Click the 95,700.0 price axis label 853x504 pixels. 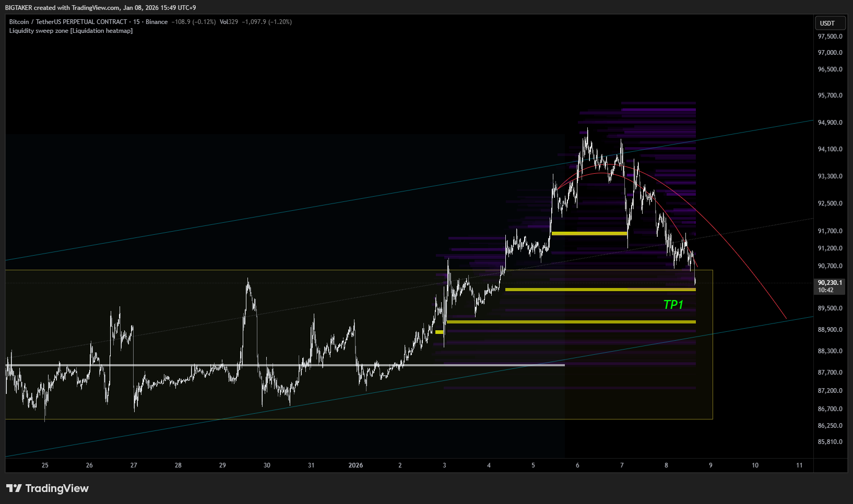click(x=830, y=95)
